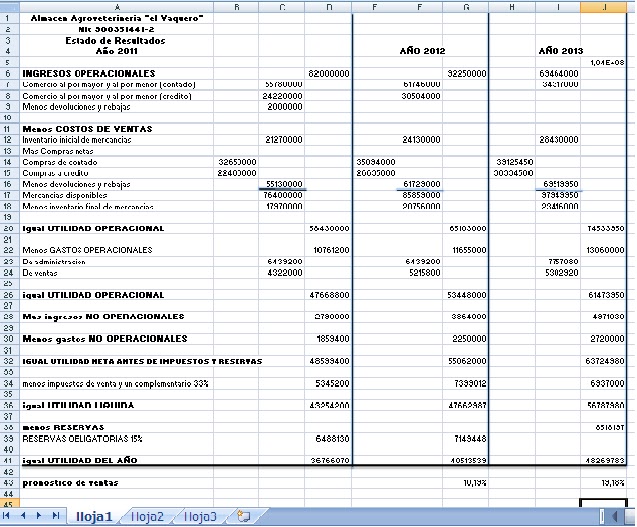Select row 6 header

pos(9,74)
